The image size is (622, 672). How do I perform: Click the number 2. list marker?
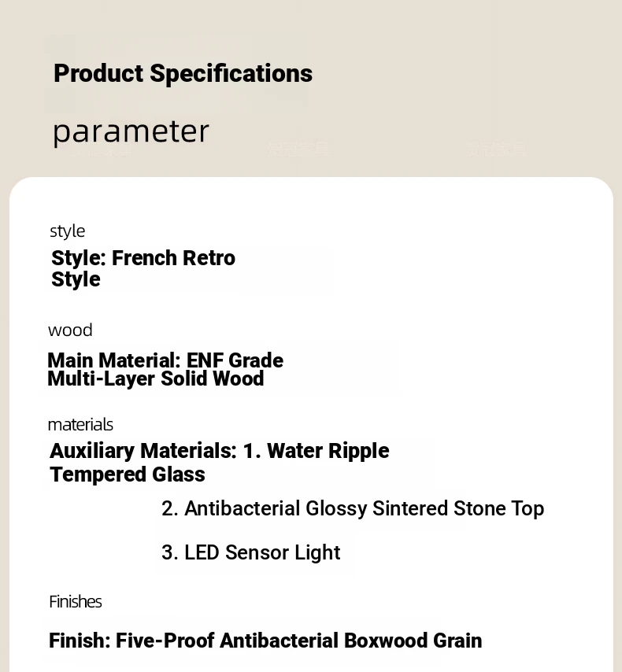(170, 508)
